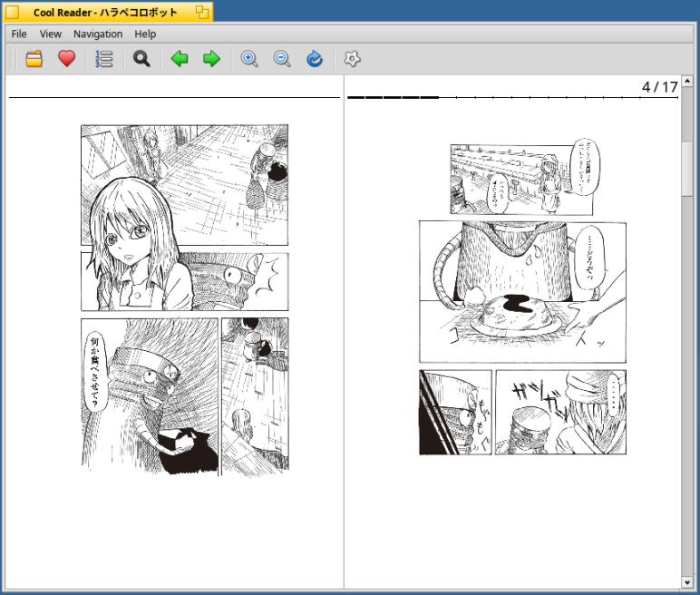Open a book with the folder icon
This screenshot has height=595, width=700.
[34, 59]
